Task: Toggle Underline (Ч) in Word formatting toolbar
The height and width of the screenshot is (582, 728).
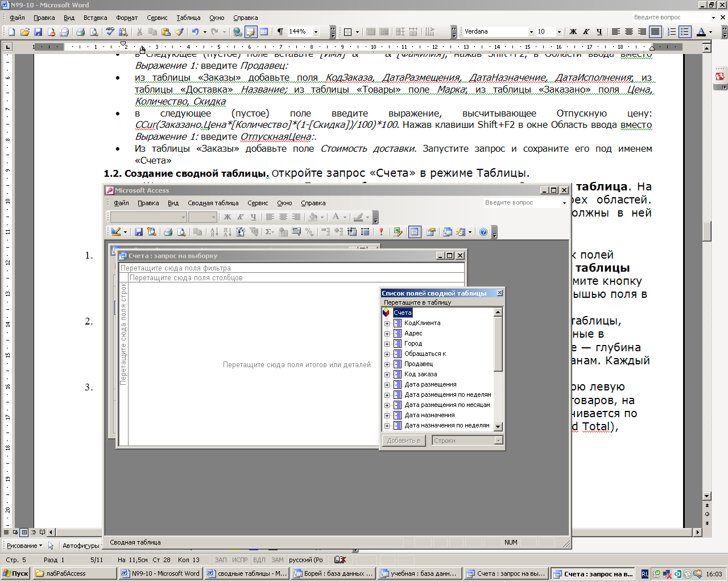Action: 599,32
